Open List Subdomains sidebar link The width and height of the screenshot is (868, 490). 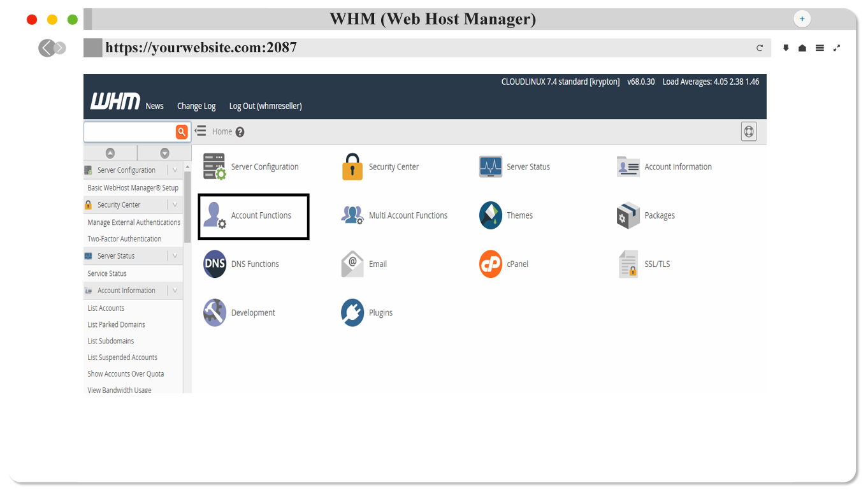[110, 341]
